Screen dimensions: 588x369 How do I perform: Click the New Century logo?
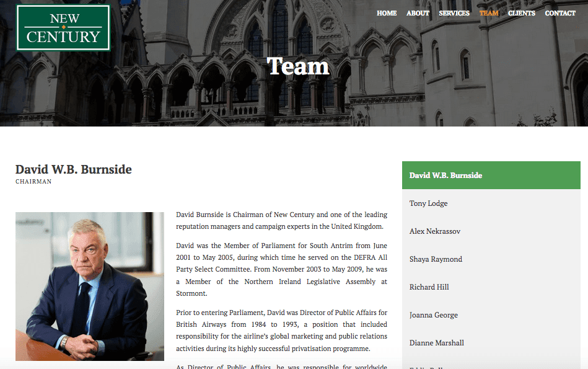pos(63,27)
